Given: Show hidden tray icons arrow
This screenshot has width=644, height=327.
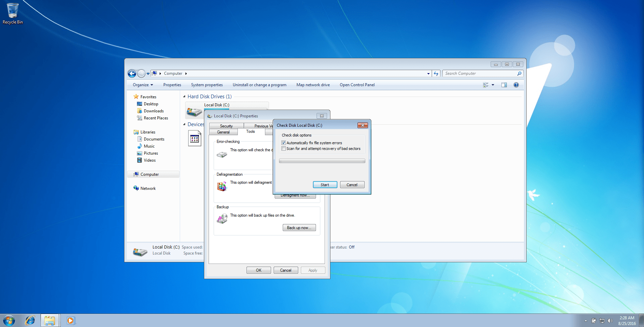Looking at the screenshot, I should pos(586,321).
